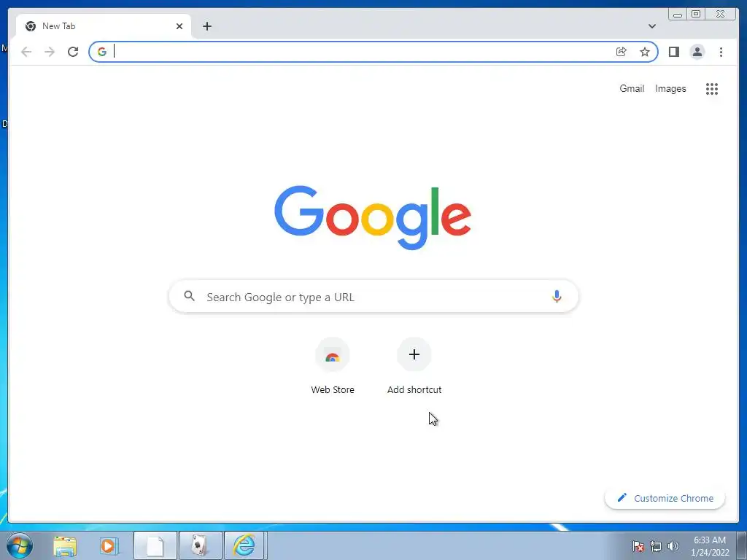The image size is (747, 560).
Task: Open volume control in tray
Action: click(673, 546)
